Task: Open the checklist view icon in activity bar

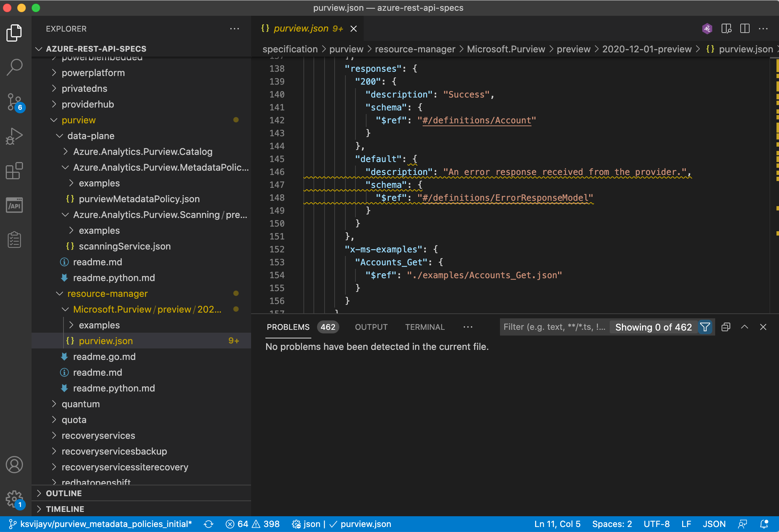Action: 14,239
